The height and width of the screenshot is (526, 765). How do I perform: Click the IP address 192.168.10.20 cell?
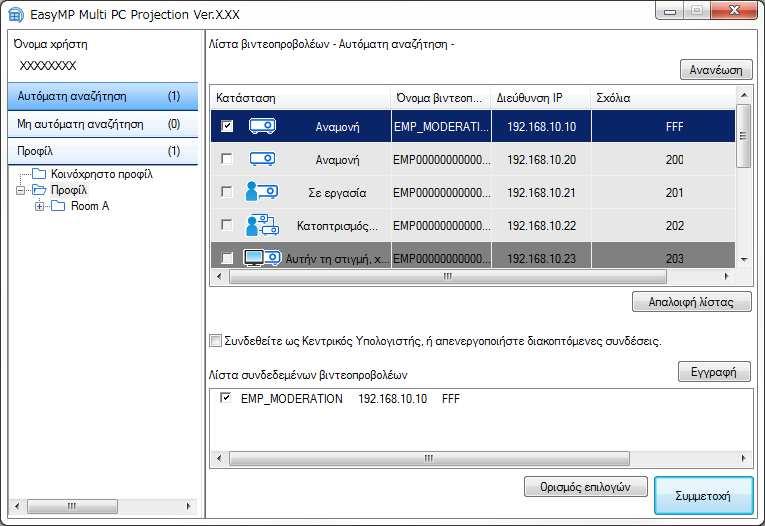(x=541, y=160)
